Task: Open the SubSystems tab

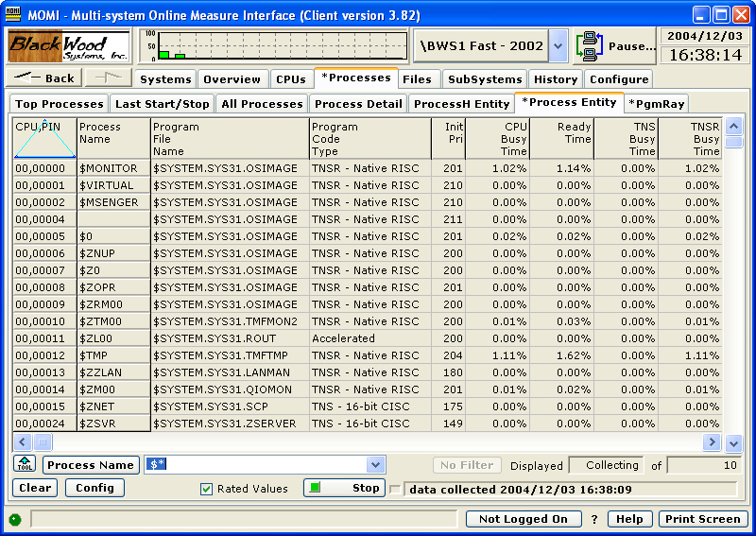Action: [x=484, y=79]
